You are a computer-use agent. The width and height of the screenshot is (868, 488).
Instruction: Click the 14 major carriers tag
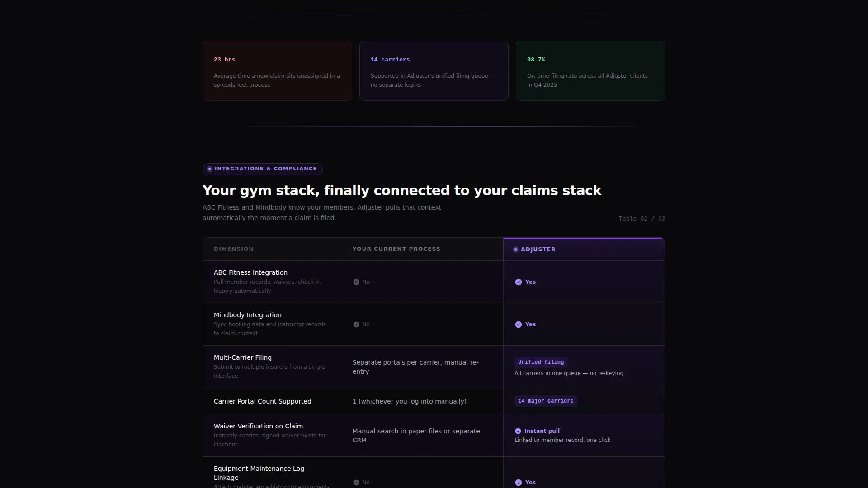[546, 401]
